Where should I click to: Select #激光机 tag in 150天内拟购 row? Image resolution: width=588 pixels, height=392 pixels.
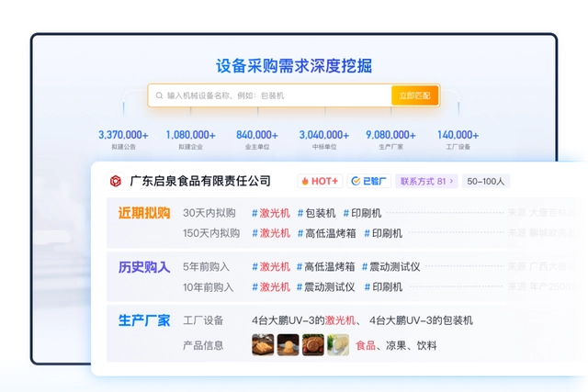[x=271, y=233]
